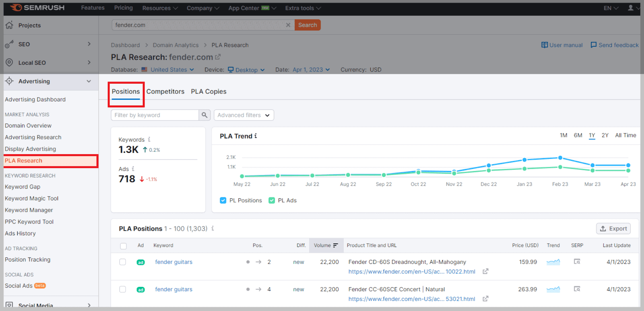Open the EN language dropdown
This screenshot has height=311, width=644.
(611, 8)
